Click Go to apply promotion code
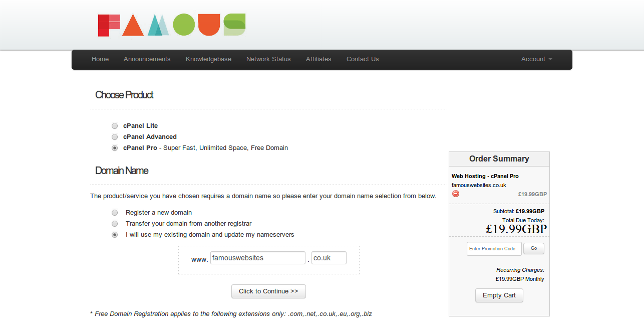The height and width of the screenshot is (323, 644). click(533, 248)
